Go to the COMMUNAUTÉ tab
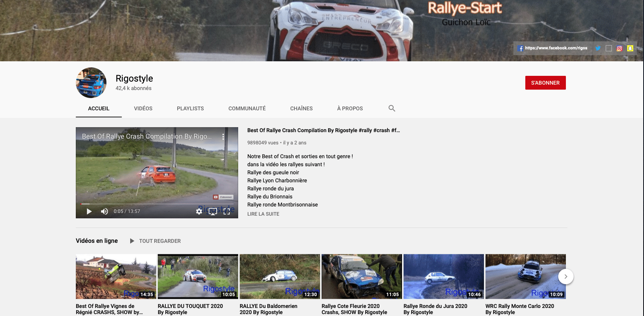 click(x=247, y=108)
